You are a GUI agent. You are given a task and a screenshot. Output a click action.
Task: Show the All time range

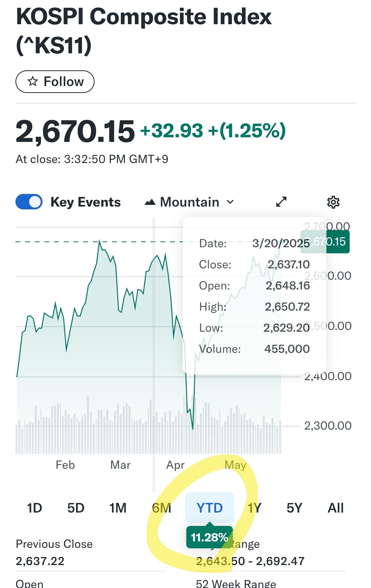pos(335,508)
